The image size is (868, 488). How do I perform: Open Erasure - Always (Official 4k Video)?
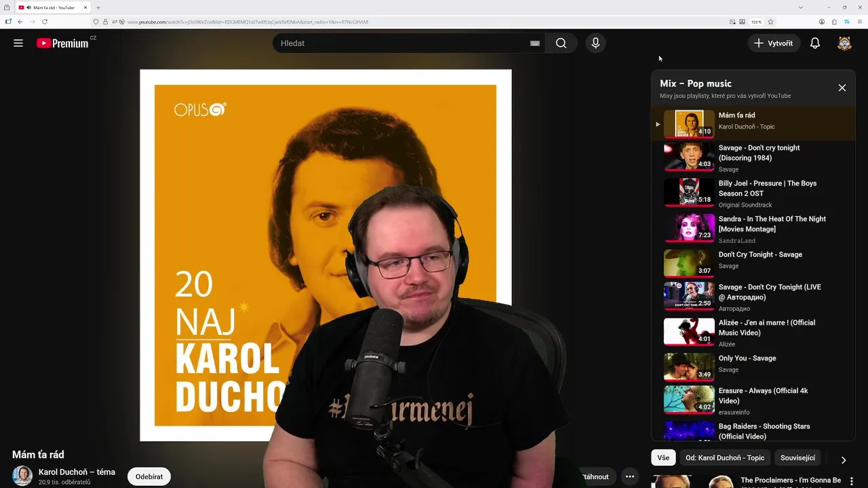(753, 401)
